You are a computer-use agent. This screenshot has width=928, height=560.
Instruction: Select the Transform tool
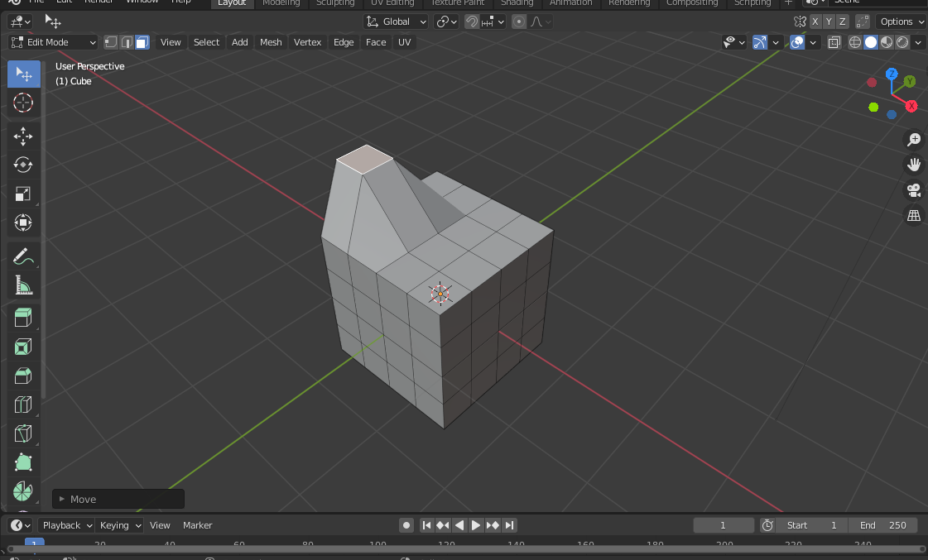(24, 223)
